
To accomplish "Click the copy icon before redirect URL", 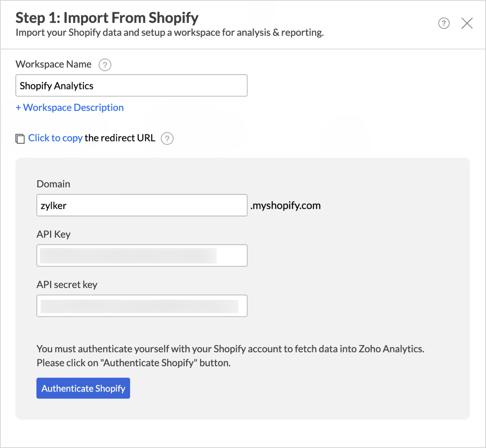I will [x=20, y=138].
